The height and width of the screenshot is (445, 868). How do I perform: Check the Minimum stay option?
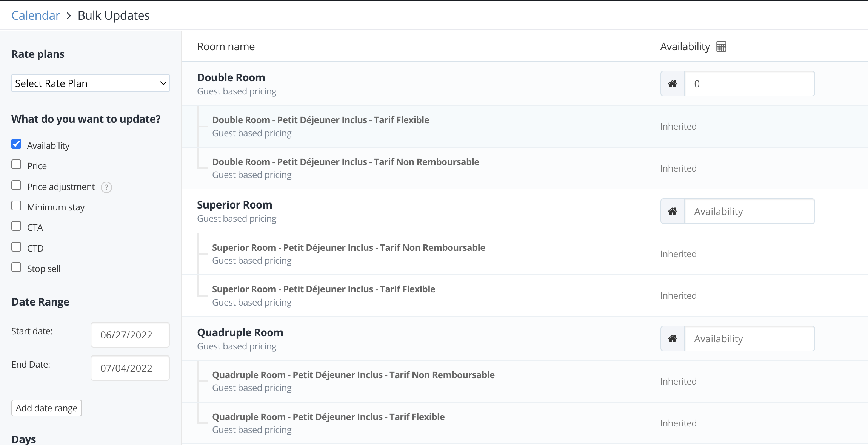coord(16,206)
